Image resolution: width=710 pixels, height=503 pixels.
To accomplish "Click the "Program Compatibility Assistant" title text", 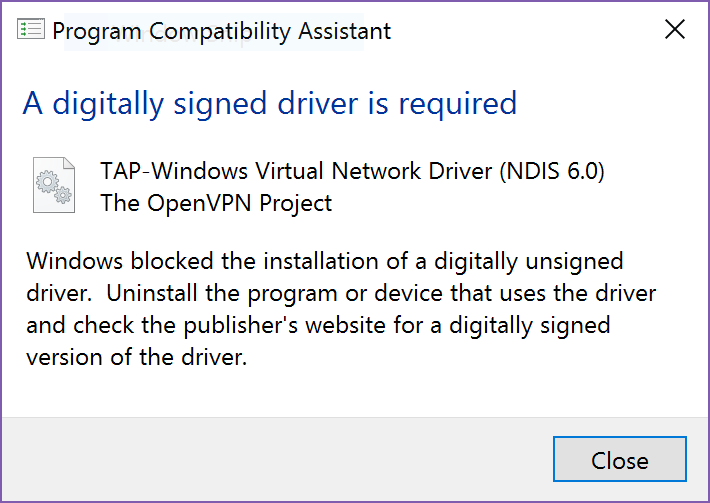I will [x=221, y=31].
